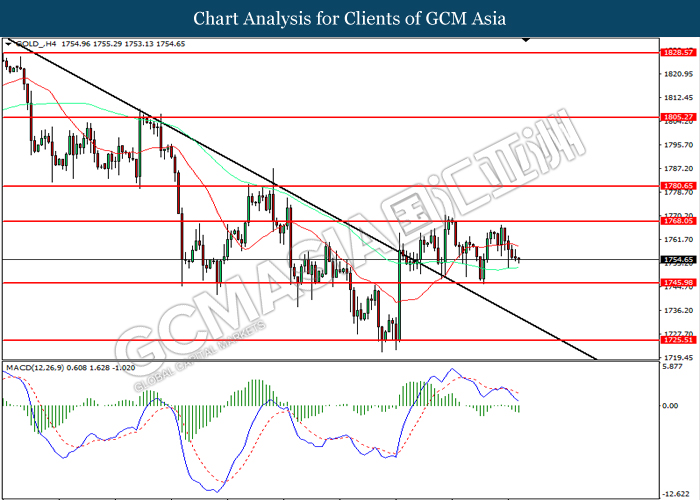
Task: Click the Chart Analysis for Clients header title
Action: [x=350, y=19]
